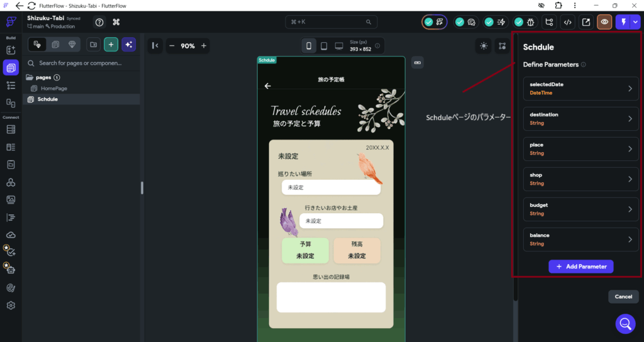The width and height of the screenshot is (644, 342).
Task: Toggle the preview eye button
Action: point(604,22)
